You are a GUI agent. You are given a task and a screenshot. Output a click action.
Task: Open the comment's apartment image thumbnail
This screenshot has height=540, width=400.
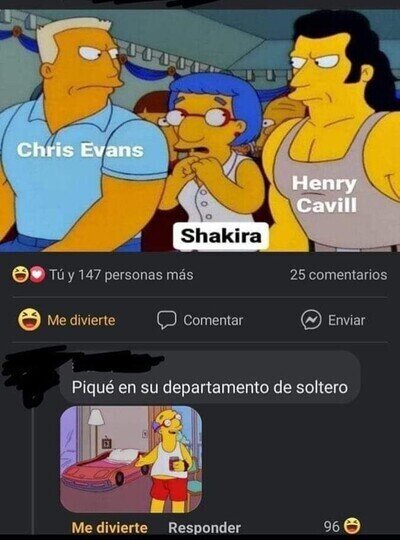pyautogui.click(x=131, y=459)
